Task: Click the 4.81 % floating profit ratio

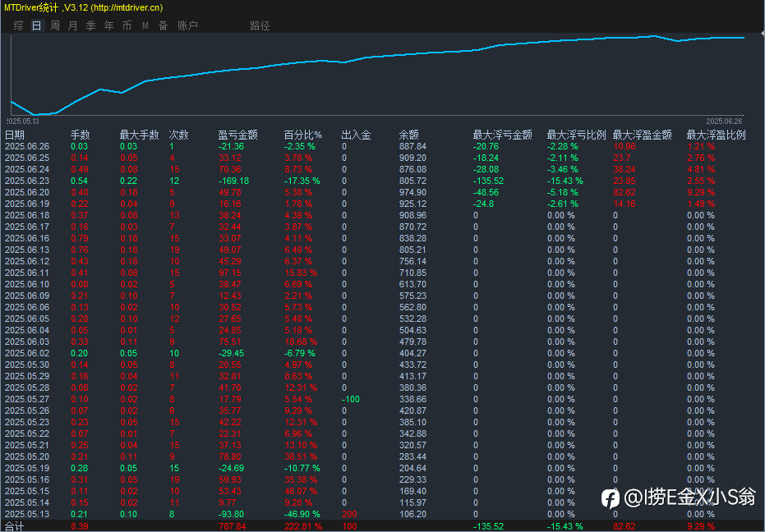Action: click(x=701, y=169)
